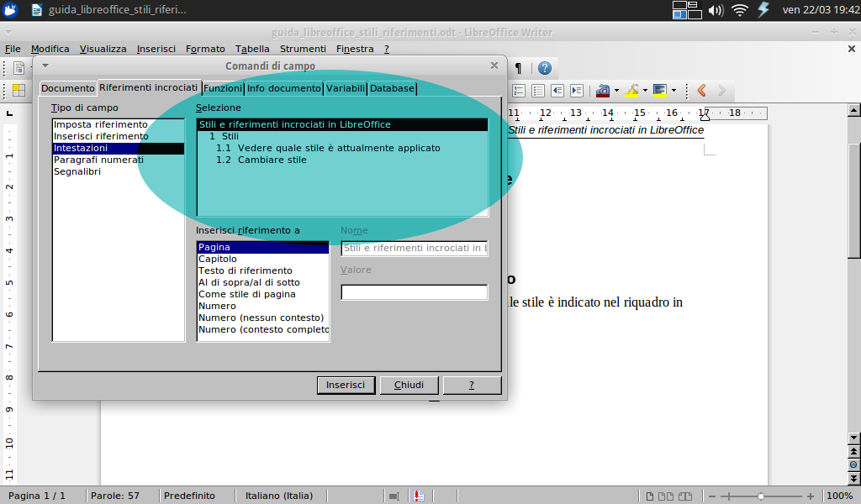Click the Wi-Fi network tray icon
861x504 pixels.
pyautogui.click(x=740, y=10)
